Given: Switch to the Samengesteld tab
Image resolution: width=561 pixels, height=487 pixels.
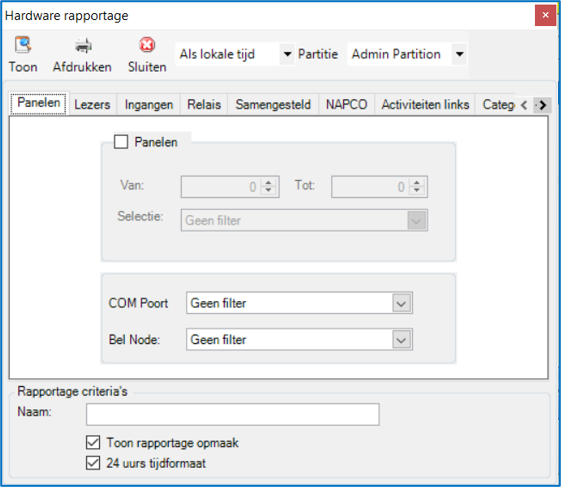Looking at the screenshot, I should (x=273, y=104).
